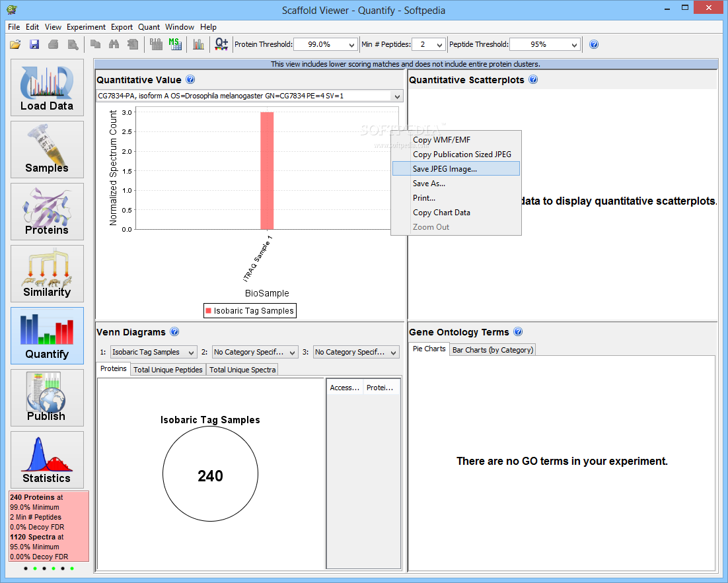Click help icon beside Venn Diagrams
This screenshot has height=583, width=728.
point(174,332)
